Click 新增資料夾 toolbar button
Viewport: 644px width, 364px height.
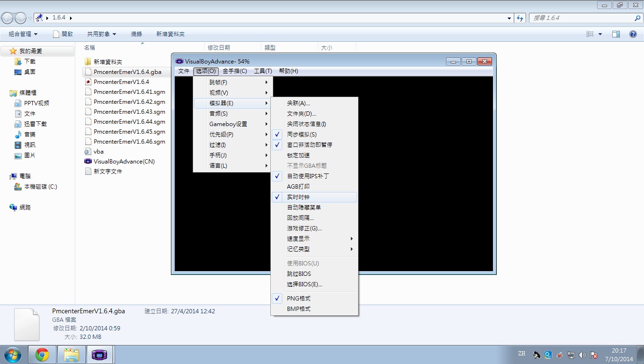(x=170, y=34)
